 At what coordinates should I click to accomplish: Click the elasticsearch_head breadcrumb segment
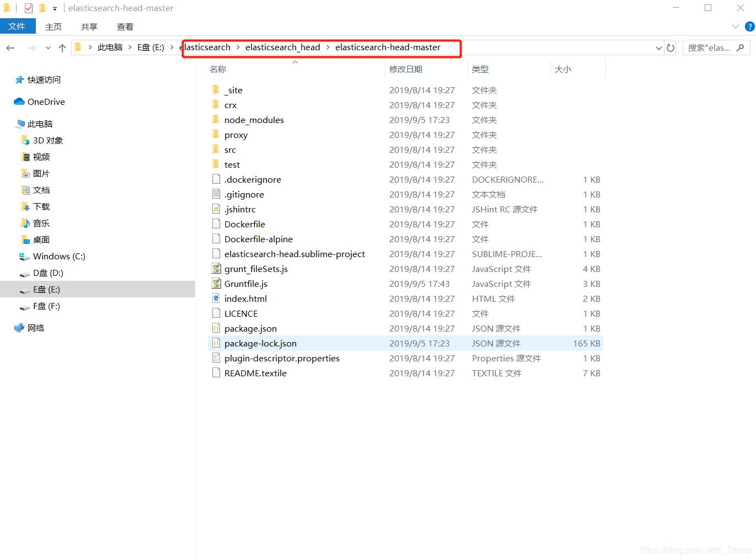(x=283, y=47)
